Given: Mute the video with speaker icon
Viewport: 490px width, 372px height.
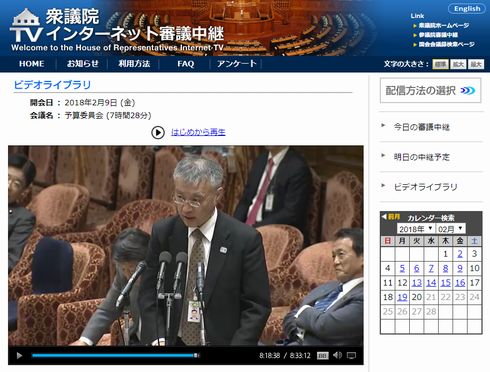Looking at the screenshot, I should (337, 355).
